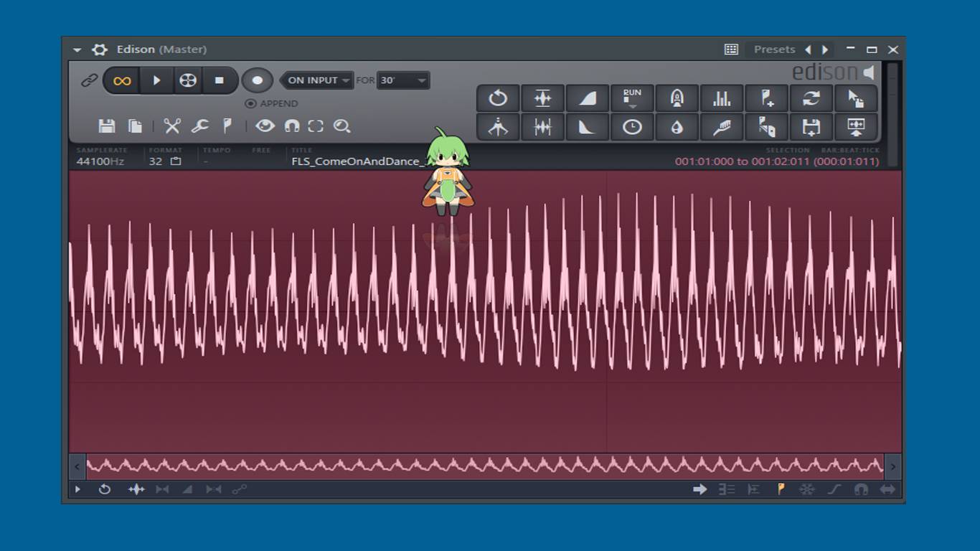Click the two circular arrows loop tool icon

coord(811,98)
